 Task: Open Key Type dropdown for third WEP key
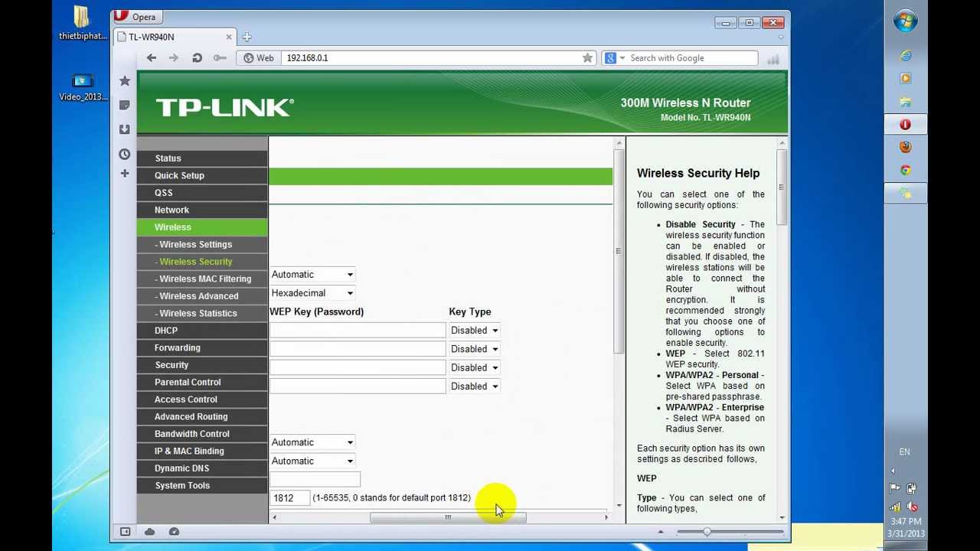(475, 367)
